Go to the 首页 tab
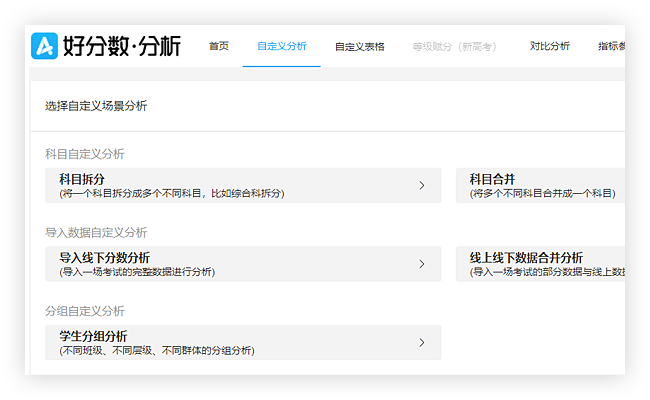The image size is (650, 400). coord(218,46)
